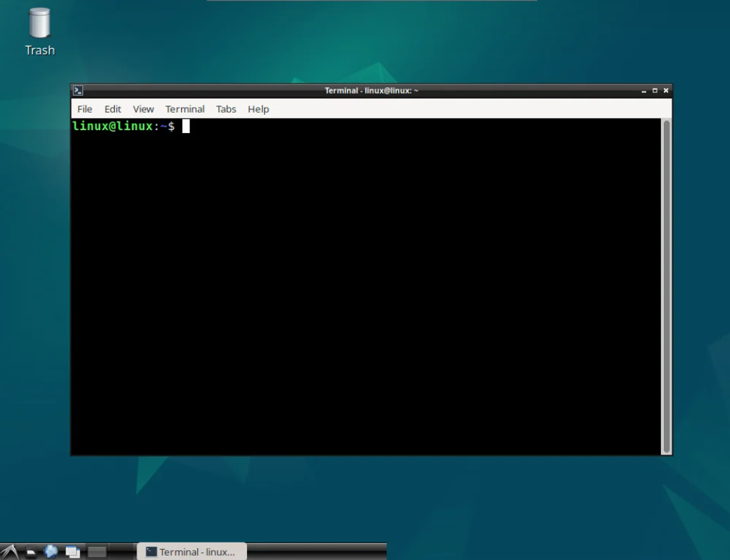The image size is (730, 560).
Task: Click the linux@linux prompt text
Action: coord(113,126)
